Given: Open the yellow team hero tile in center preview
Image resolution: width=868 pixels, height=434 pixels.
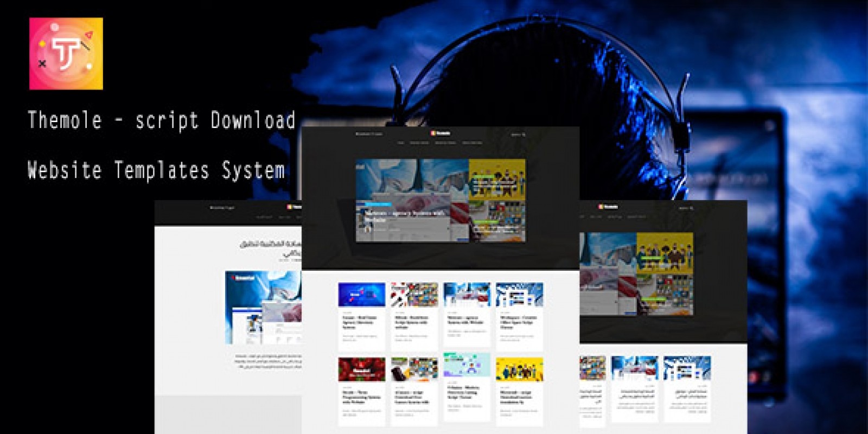Looking at the screenshot, I should tap(497, 180).
